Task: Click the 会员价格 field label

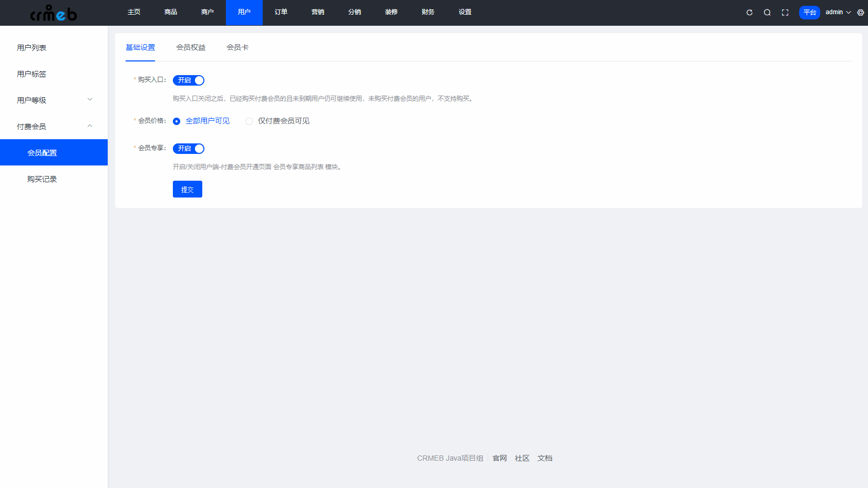Action: [150, 121]
